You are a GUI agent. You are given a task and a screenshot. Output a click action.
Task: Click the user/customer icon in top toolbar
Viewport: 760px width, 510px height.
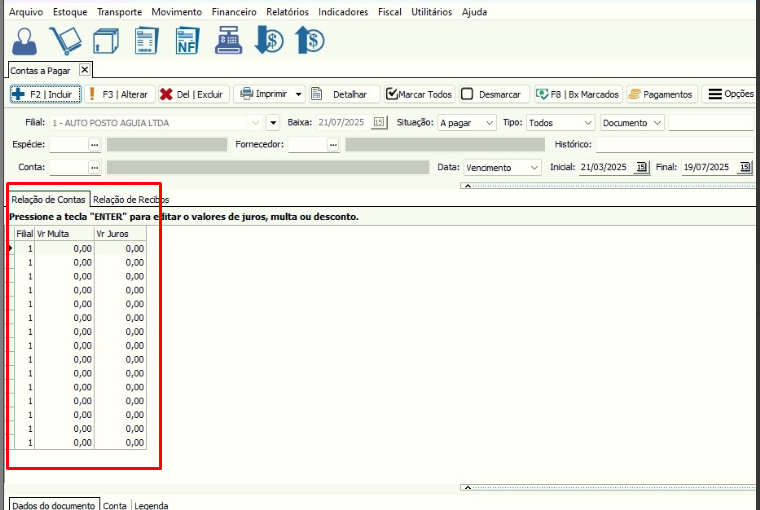[25, 42]
